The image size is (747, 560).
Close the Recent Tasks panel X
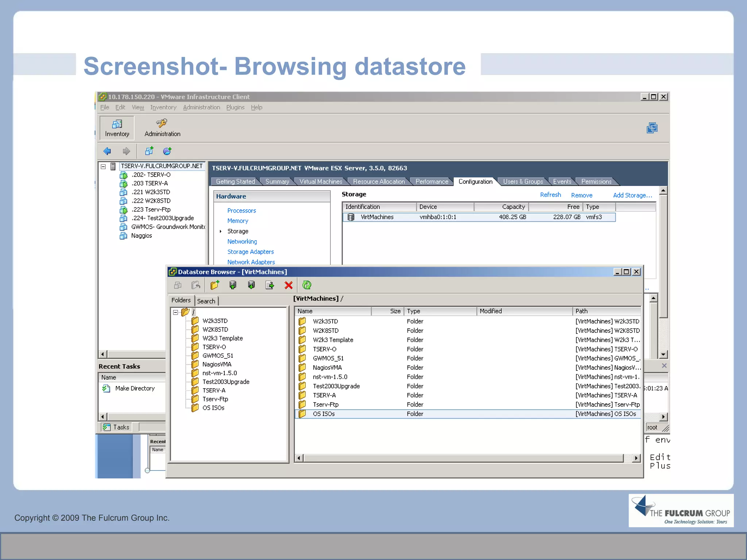click(664, 365)
